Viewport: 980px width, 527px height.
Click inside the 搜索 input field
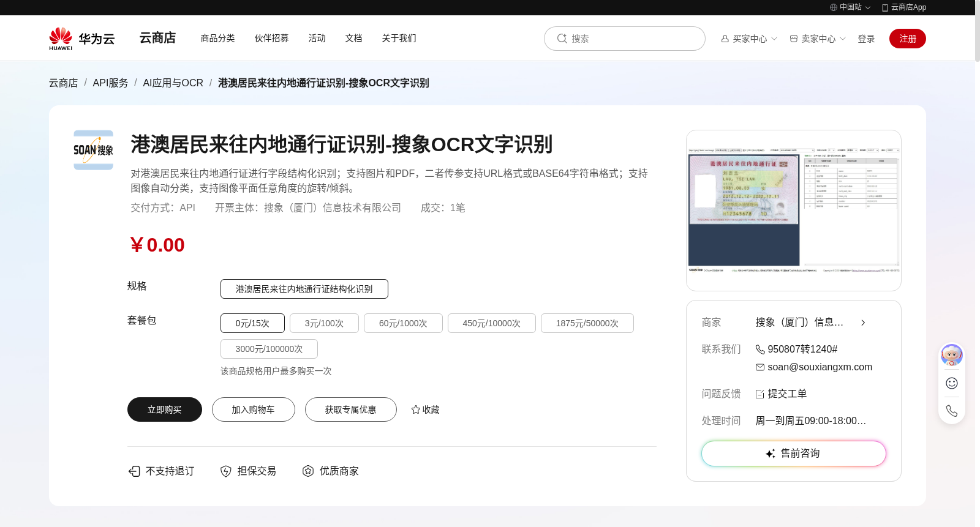click(x=625, y=39)
